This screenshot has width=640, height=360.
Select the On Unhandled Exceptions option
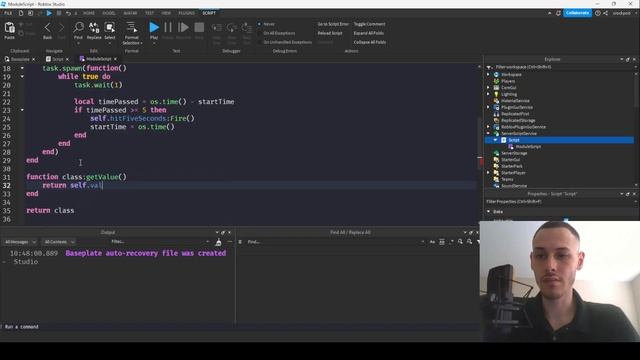[284, 42]
